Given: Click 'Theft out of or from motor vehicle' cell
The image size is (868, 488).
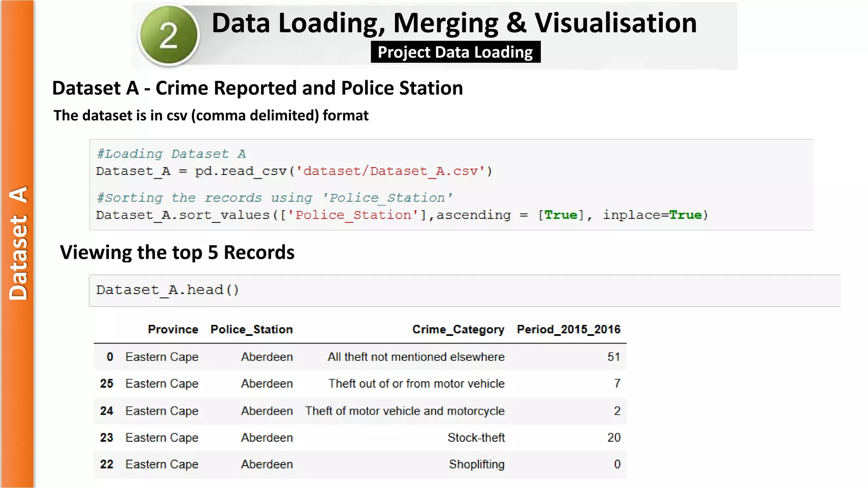Looking at the screenshot, I should coord(417,384).
